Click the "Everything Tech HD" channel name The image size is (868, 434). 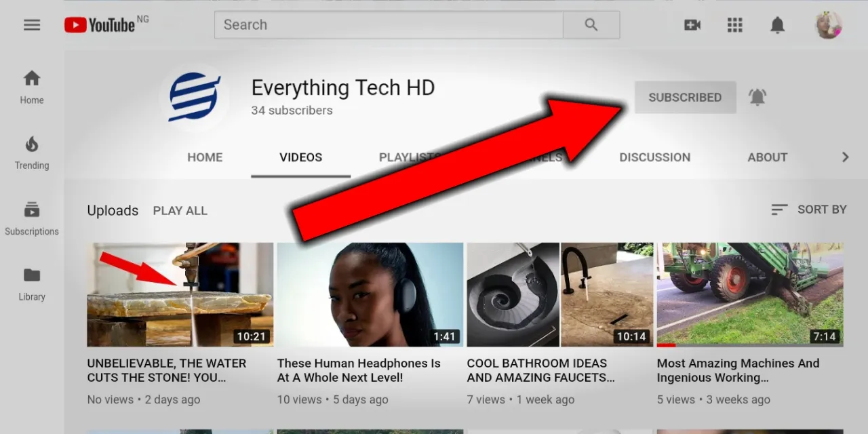coord(343,88)
